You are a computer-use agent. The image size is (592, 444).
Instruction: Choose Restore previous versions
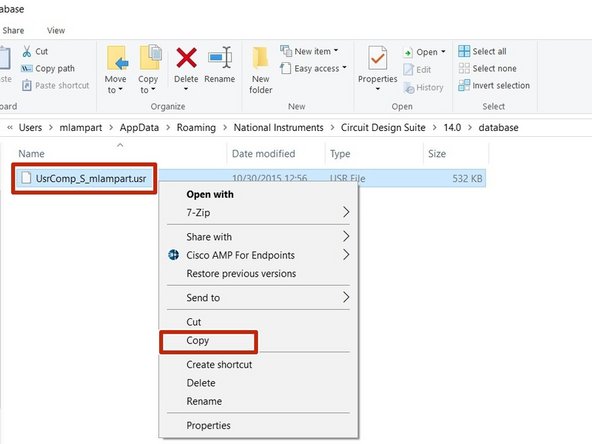coord(241,273)
